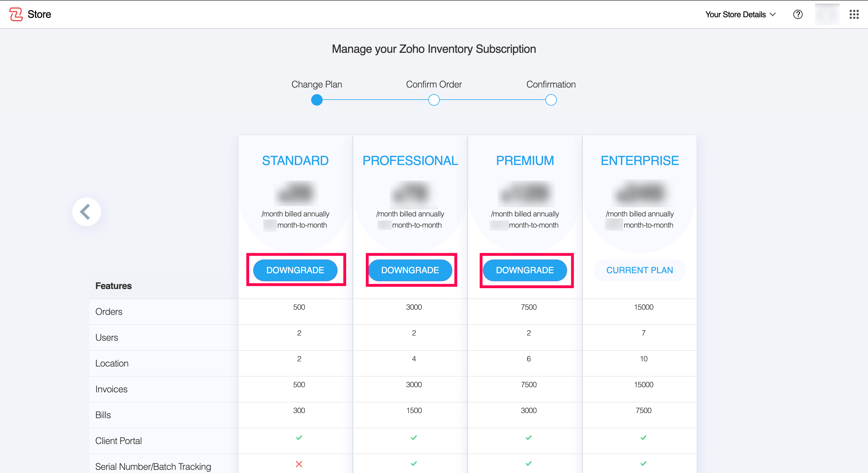
Task: Expand Your Store Details dropdown
Action: [736, 14]
